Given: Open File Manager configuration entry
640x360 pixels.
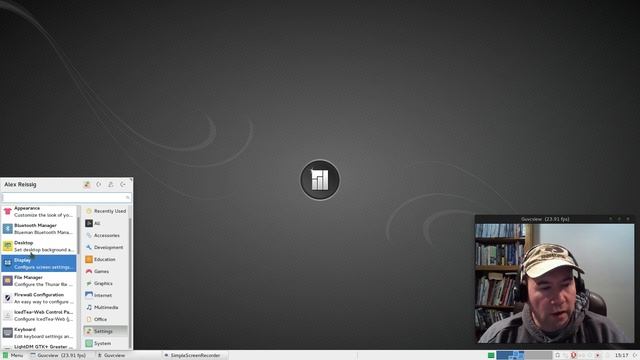Looking at the screenshot, I should coord(39,280).
